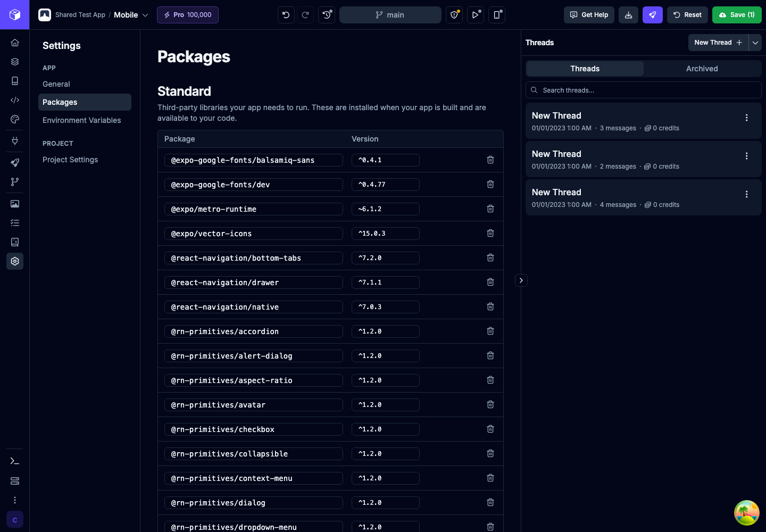The height and width of the screenshot is (532, 766).
Task: Open options menu for 3 messages thread
Action: [x=747, y=118]
